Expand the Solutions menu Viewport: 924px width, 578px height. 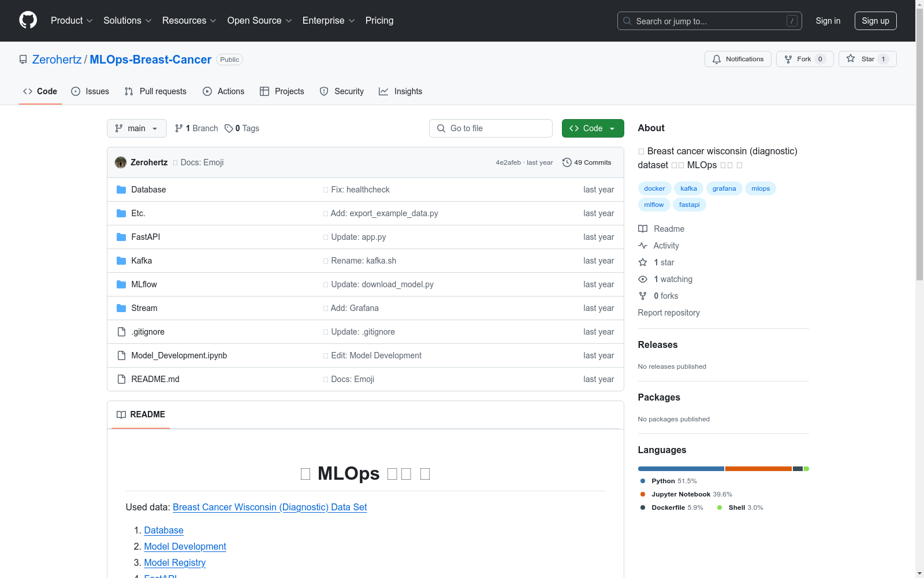128,20
